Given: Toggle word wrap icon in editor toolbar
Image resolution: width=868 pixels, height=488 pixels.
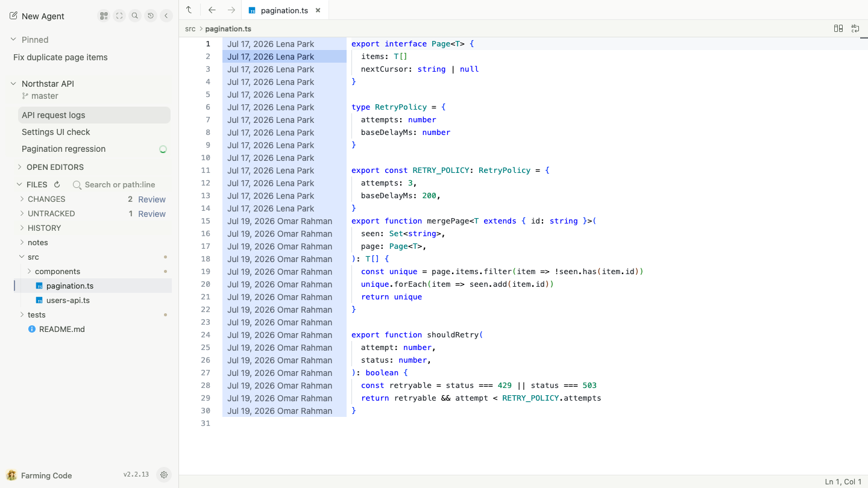Looking at the screenshot, I should [855, 28].
